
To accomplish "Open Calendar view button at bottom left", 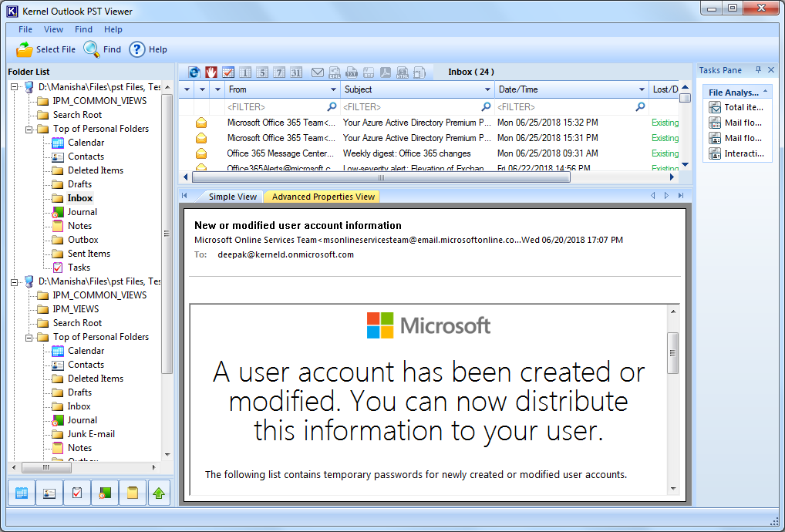I will pos(22,493).
